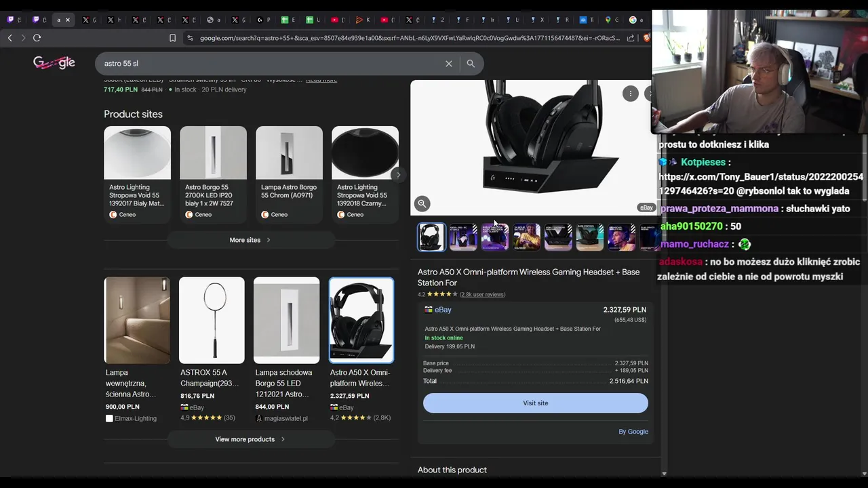This screenshot has height=488, width=868.
Task: Open the Google logo homepage link
Action: tap(54, 63)
